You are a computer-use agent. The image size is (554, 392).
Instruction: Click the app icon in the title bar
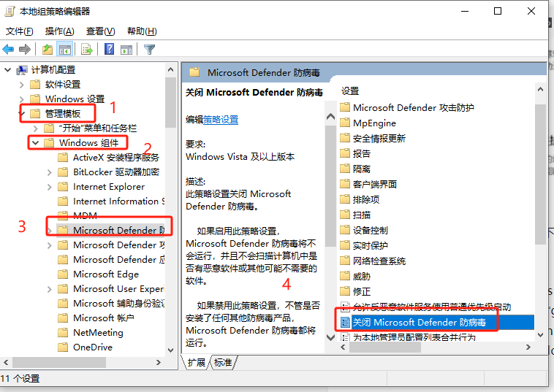[10, 11]
